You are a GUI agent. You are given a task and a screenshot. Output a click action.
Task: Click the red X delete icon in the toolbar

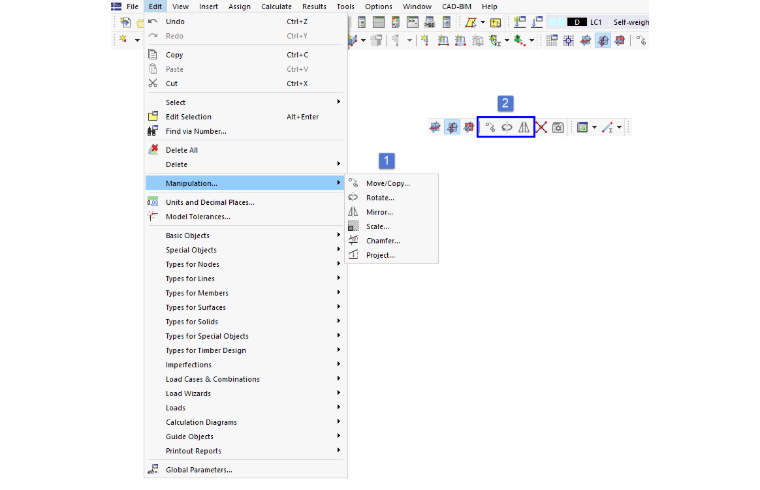pos(541,127)
